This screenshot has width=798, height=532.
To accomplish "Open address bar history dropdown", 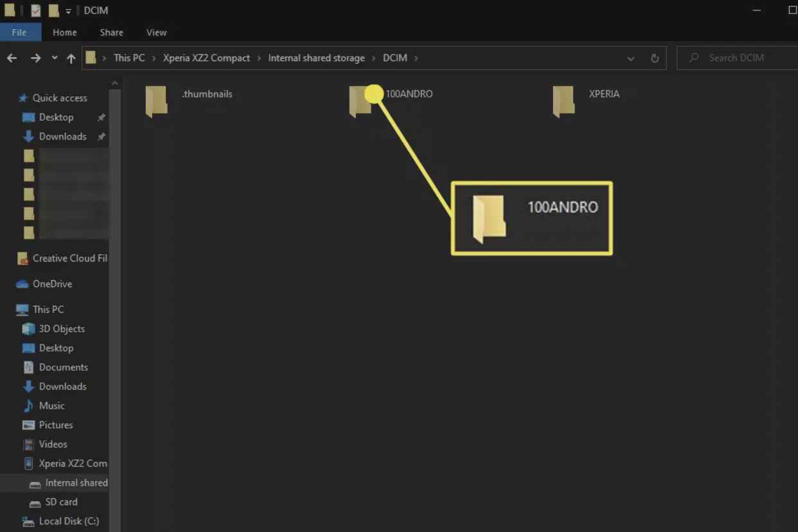I will click(x=631, y=58).
